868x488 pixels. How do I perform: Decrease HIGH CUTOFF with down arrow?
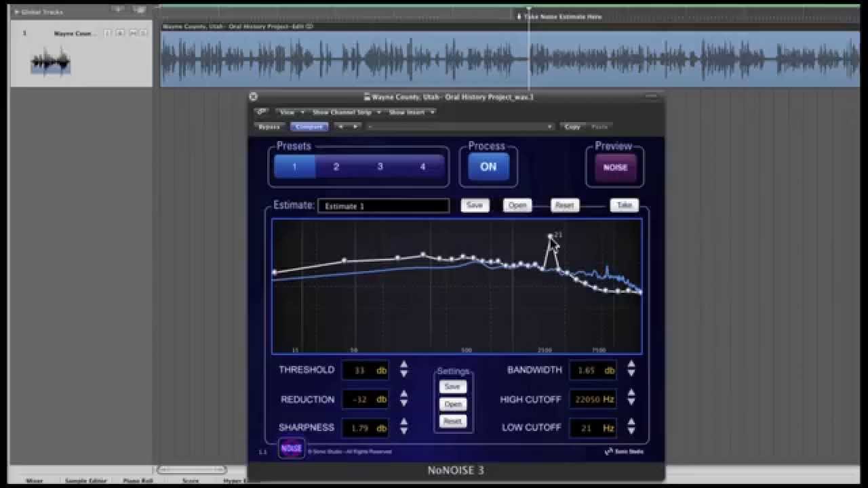pos(631,403)
